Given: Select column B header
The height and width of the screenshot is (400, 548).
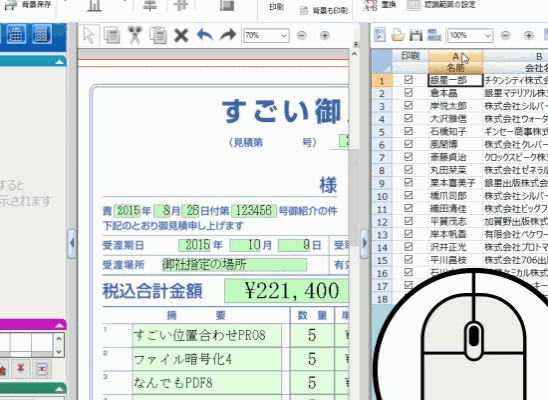Looking at the screenshot, I should point(539,56).
